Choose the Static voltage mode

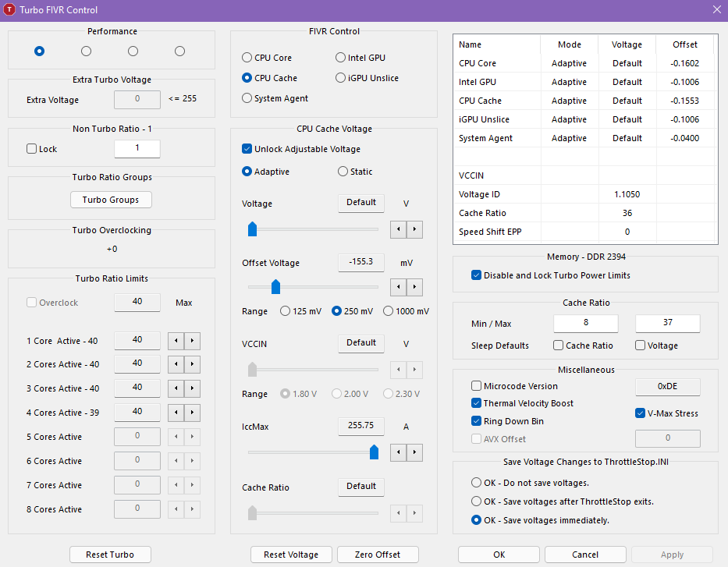click(x=343, y=172)
